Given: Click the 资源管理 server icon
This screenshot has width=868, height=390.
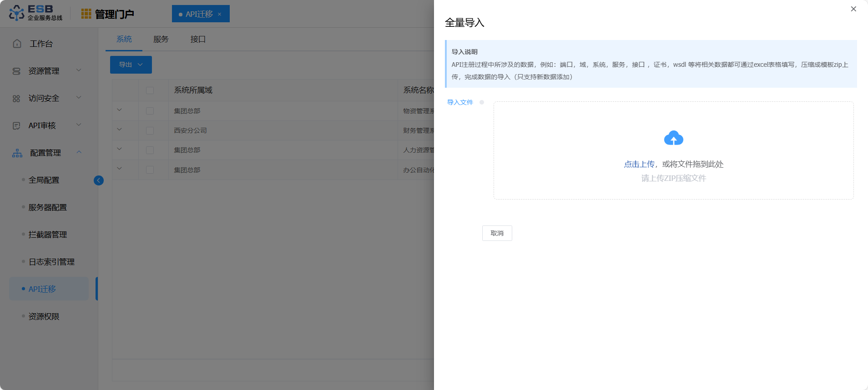Looking at the screenshot, I should tap(16, 71).
